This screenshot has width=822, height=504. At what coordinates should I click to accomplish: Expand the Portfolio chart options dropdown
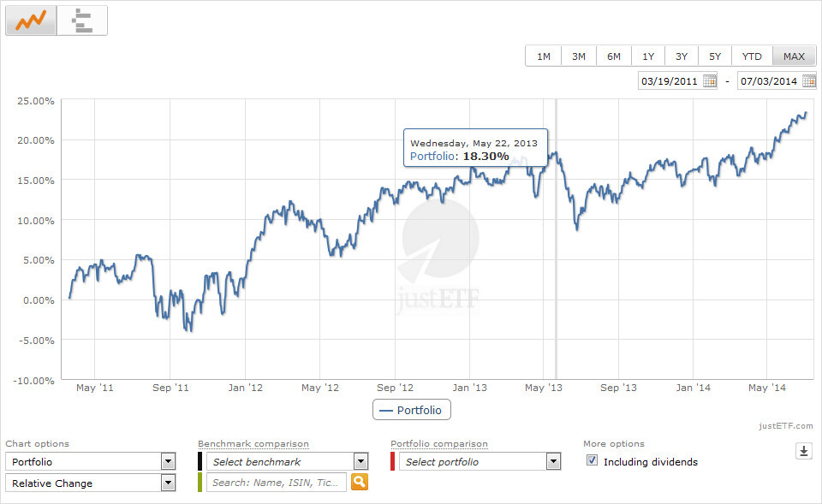168,461
